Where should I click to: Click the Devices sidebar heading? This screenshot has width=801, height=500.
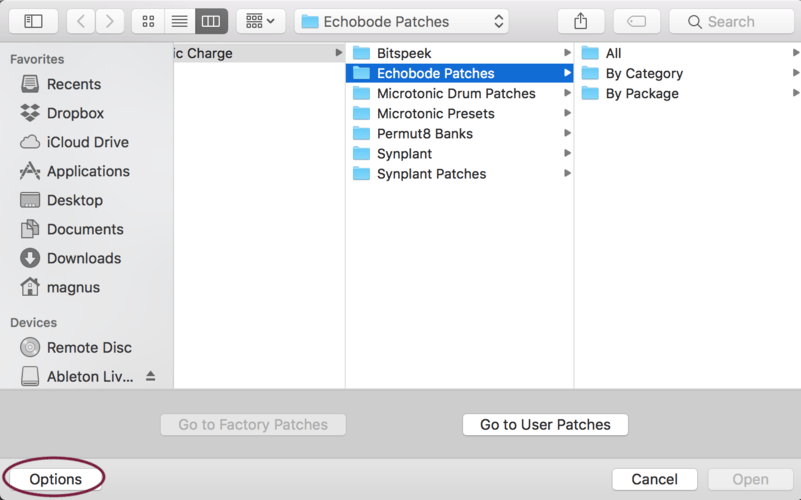(x=33, y=323)
